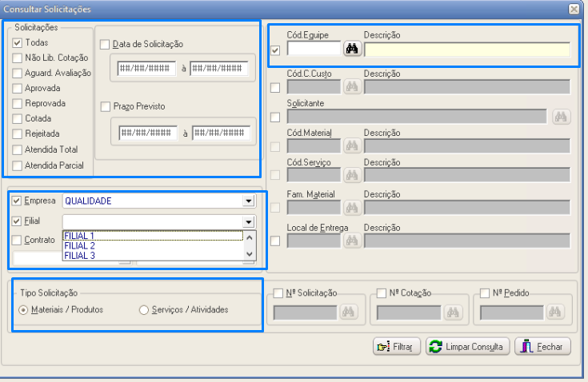
Task: Select Serviços / Atividades radio option
Action: [144, 309]
